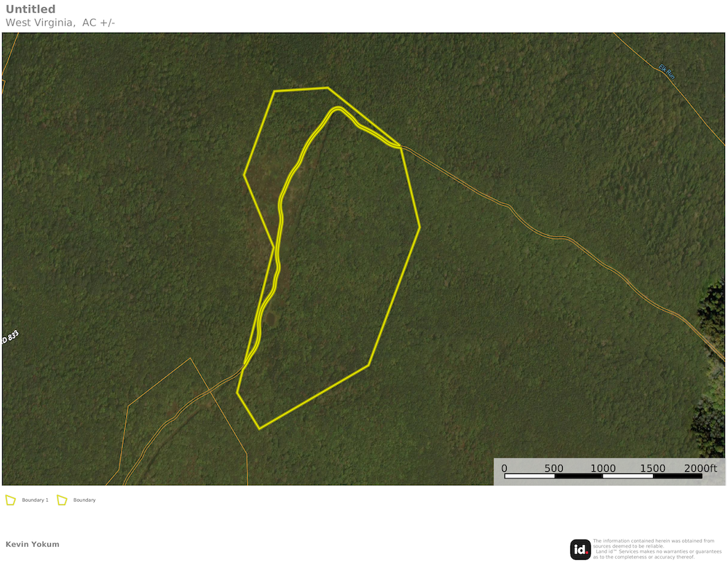Click the "D 833" road label

point(9,339)
